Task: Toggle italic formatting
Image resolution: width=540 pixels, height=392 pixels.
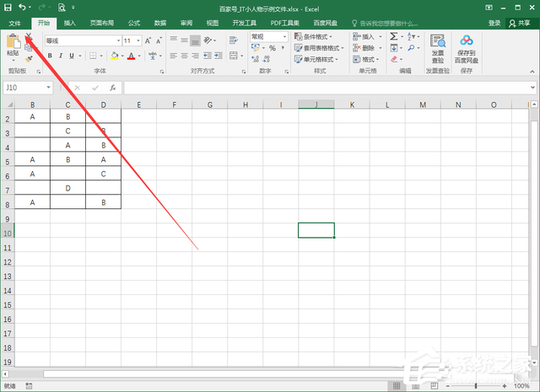Action: tap(62, 56)
